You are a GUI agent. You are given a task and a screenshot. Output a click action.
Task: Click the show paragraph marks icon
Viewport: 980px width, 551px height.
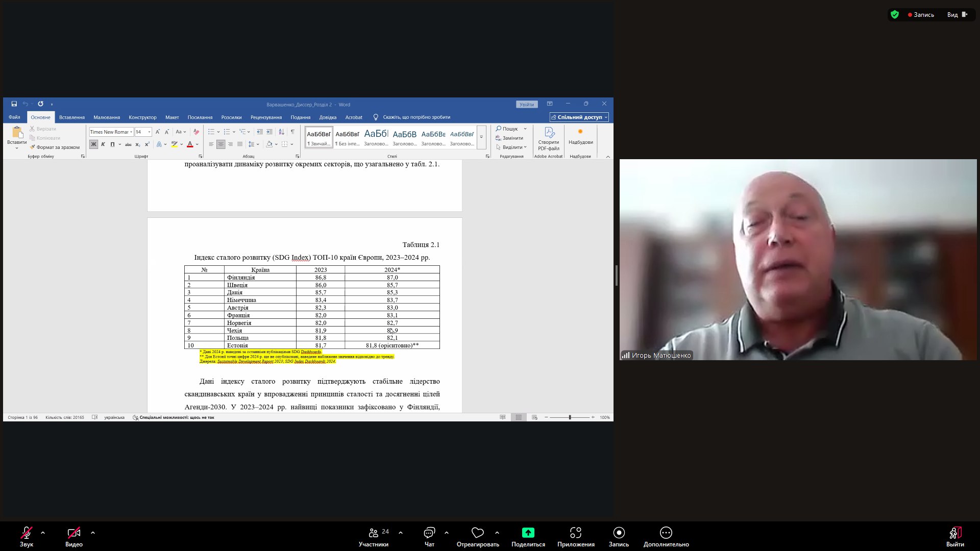pyautogui.click(x=292, y=132)
